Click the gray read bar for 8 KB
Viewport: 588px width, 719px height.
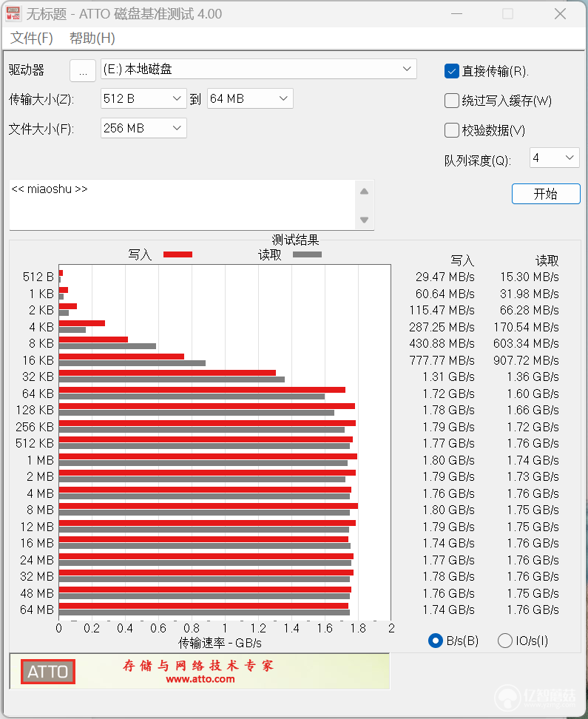[x=107, y=346]
